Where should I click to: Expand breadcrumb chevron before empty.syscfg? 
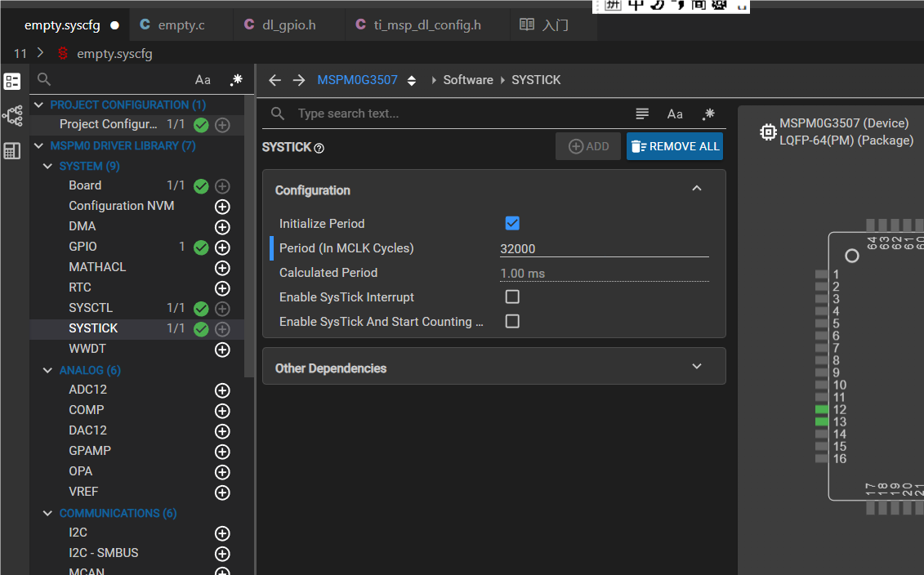point(40,53)
